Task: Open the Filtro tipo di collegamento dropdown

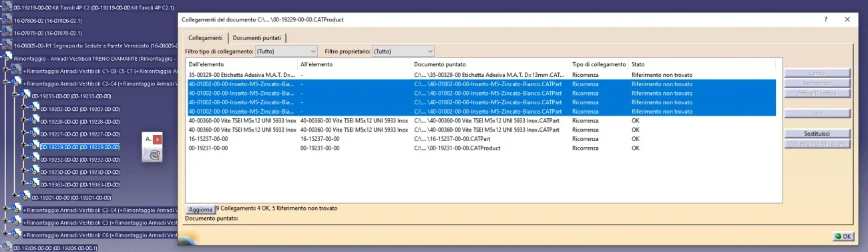Action: pos(286,51)
